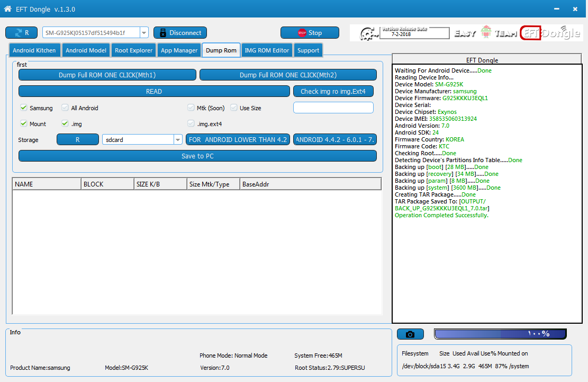Select the Dump Rom tab
Screen dimensions: 588x382
(x=221, y=50)
